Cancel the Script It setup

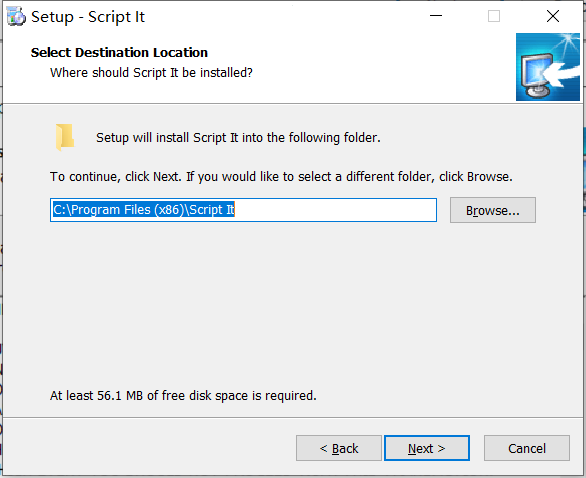click(527, 448)
